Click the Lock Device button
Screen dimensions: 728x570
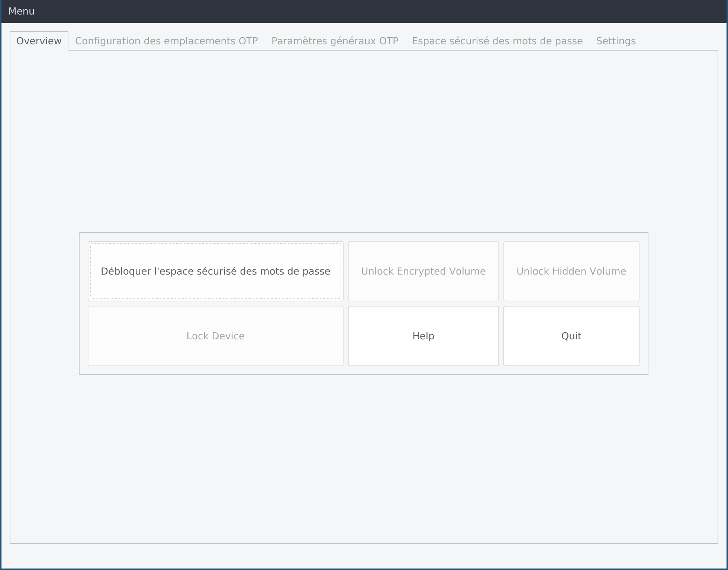(215, 336)
